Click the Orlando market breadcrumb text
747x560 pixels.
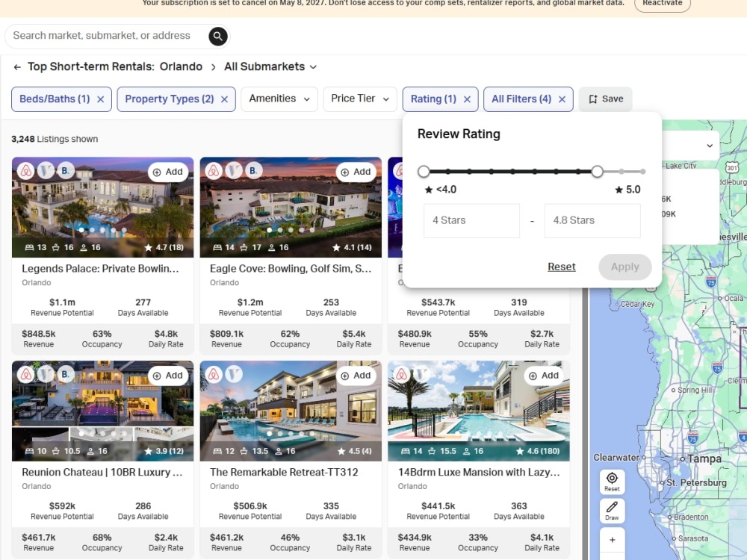click(181, 66)
